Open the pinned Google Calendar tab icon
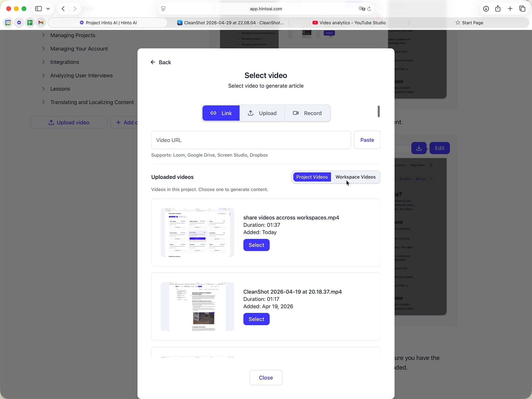Image resolution: width=532 pixels, height=399 pixels. (x=8, y=23)
